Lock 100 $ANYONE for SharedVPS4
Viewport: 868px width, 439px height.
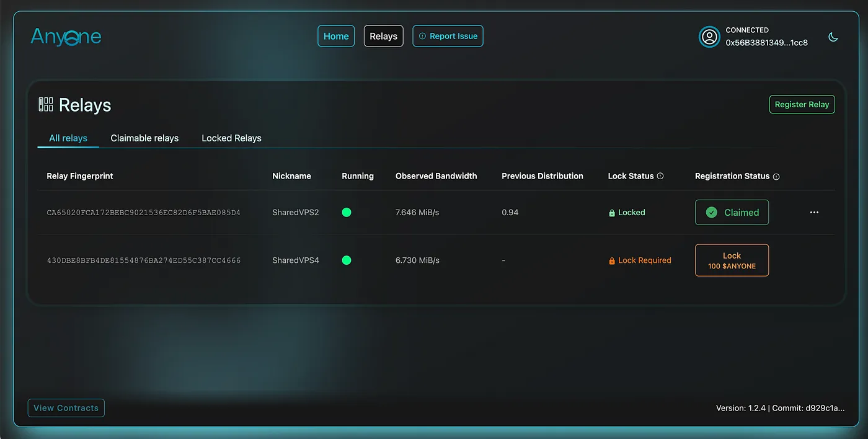click(732, 260)
